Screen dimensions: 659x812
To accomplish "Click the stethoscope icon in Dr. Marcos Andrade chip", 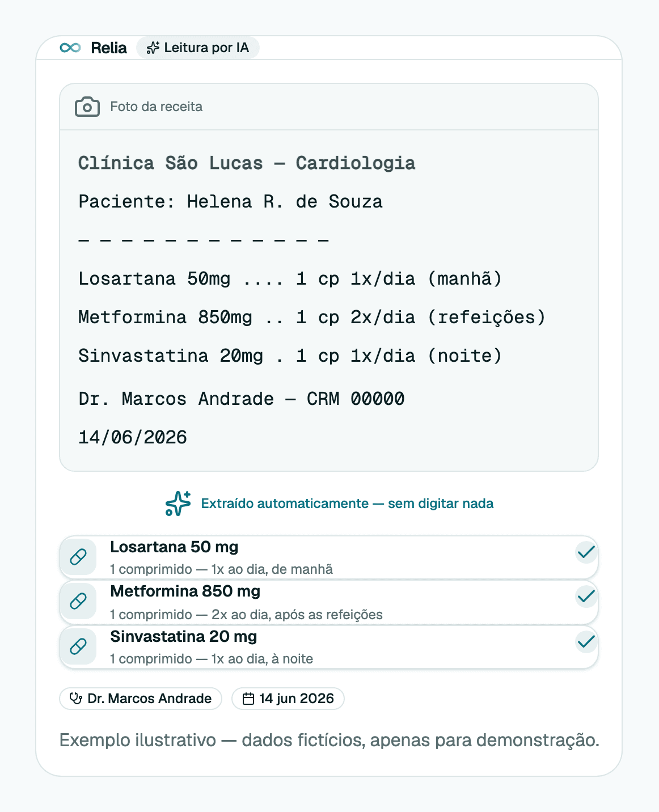I will [75, 699].
